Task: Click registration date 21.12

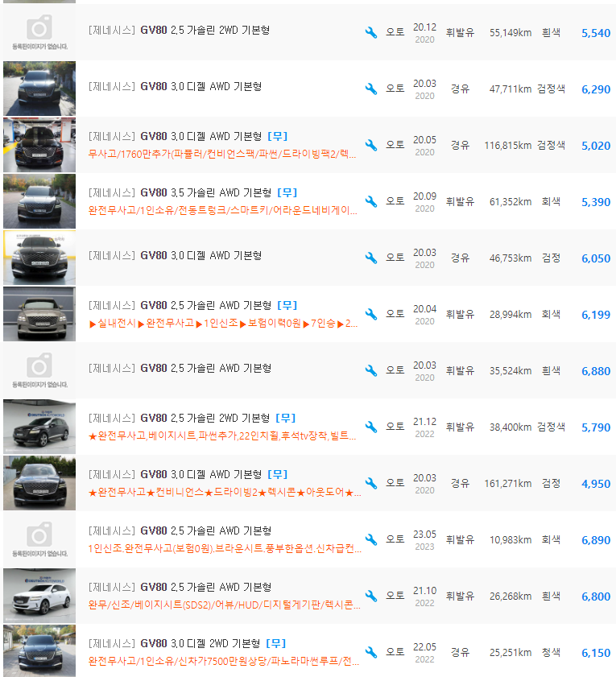Action: pyautogui.click(x=424, y=421)
